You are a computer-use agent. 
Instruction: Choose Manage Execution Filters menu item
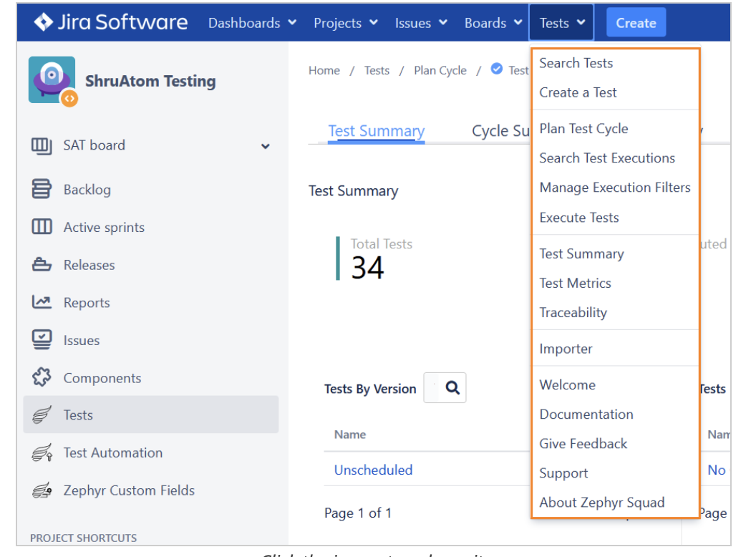click(x=615, y=188)
